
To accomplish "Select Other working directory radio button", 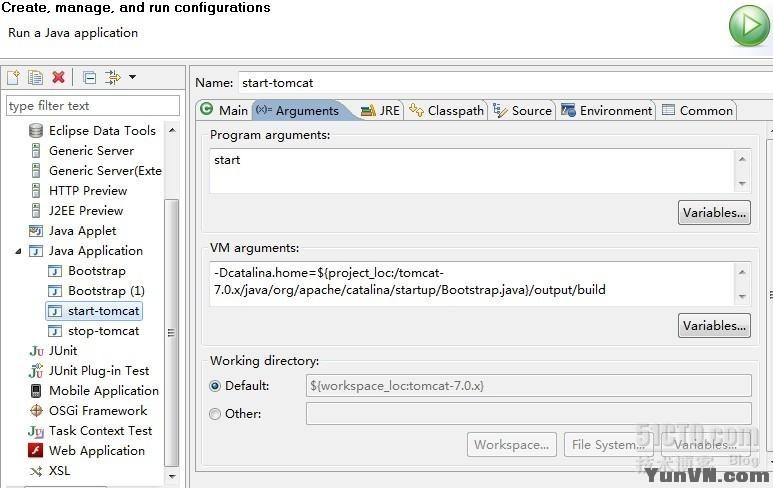I will click(x=215, y=414).
